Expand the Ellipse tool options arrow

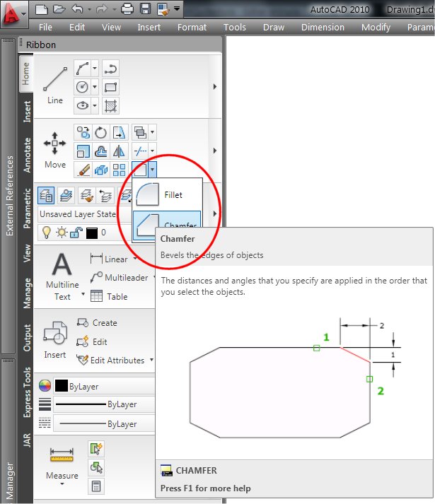point(95,105)
